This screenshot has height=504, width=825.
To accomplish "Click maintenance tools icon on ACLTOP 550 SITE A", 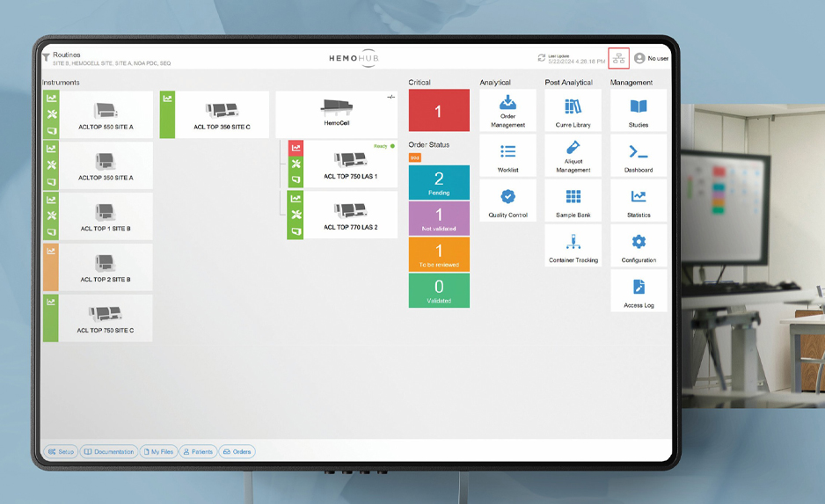I will (x=52, y=114).
